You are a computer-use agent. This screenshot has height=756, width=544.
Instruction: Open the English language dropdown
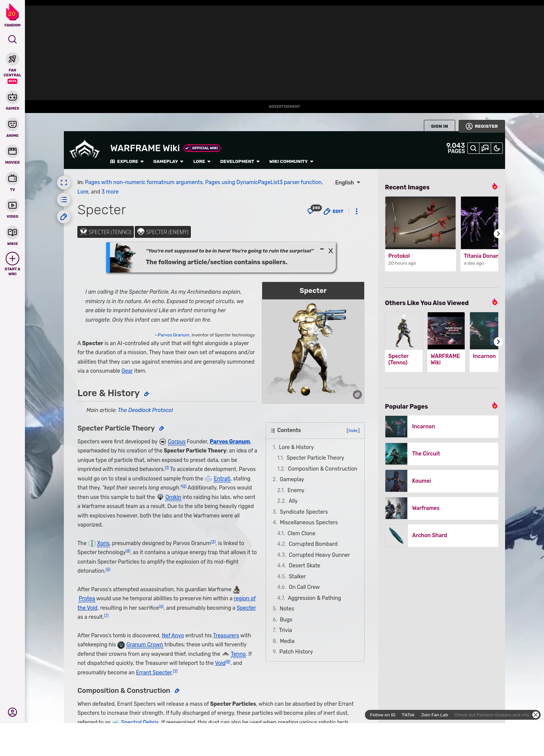pyautogui.click(x=348, y=183)
